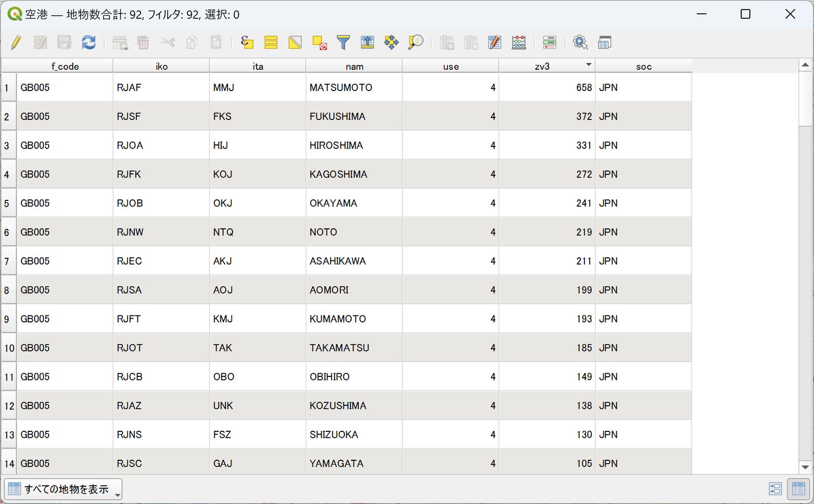Click the Add feature icon
The height and width of the screenshot is (504, 814).
(120, 42)
